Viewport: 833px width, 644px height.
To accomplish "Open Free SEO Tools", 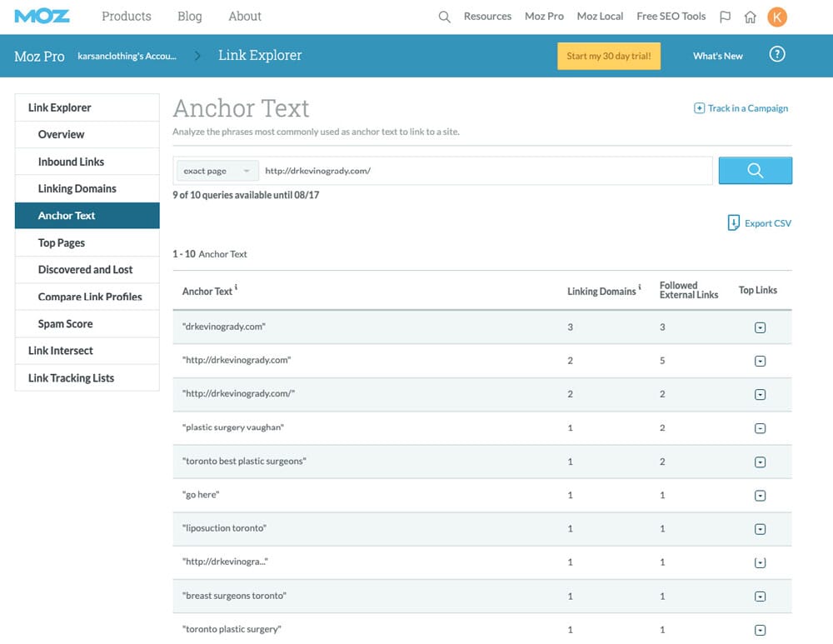I will pyautogui.click(x=671, y=17).
